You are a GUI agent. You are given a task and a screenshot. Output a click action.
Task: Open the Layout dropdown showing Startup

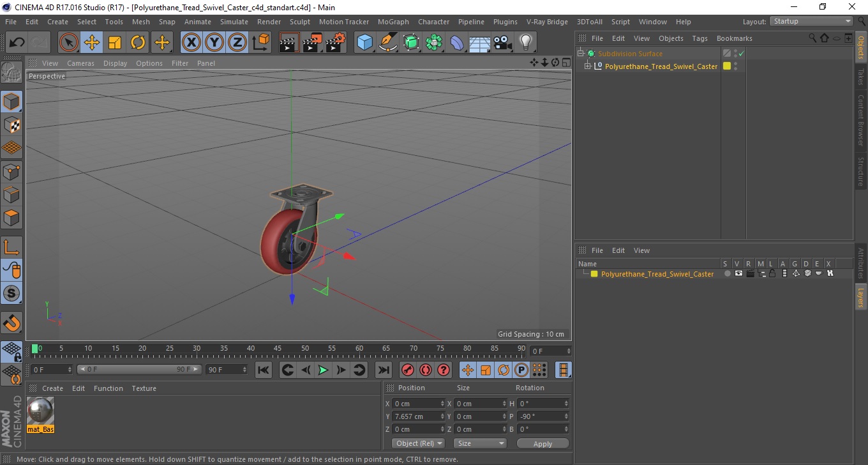pyautogui.click(x=812, y=21)
